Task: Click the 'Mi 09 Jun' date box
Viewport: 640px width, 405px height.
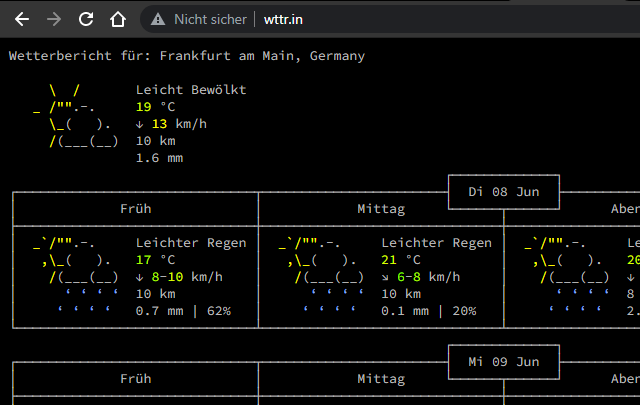Action: (504, 362)
